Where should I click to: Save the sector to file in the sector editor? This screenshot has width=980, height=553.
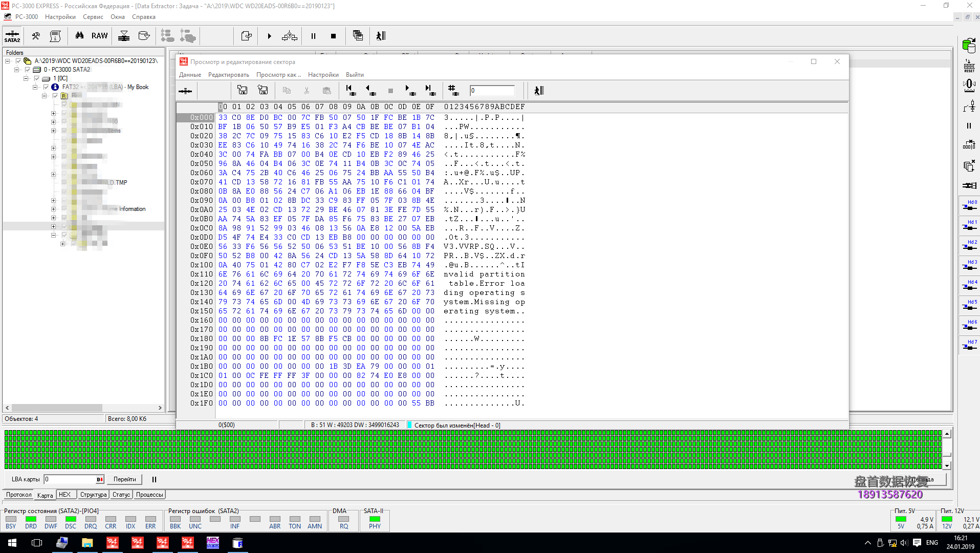242,91
